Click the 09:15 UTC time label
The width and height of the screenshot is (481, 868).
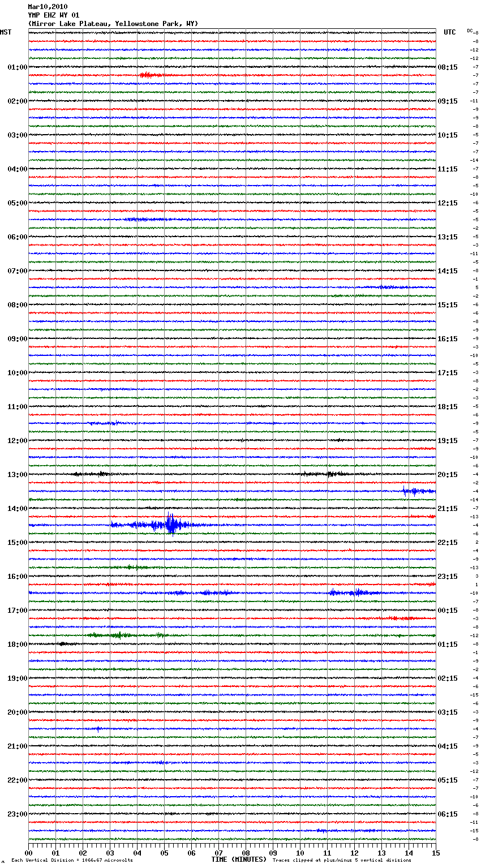pyautogui.click(x=448, y=101)
